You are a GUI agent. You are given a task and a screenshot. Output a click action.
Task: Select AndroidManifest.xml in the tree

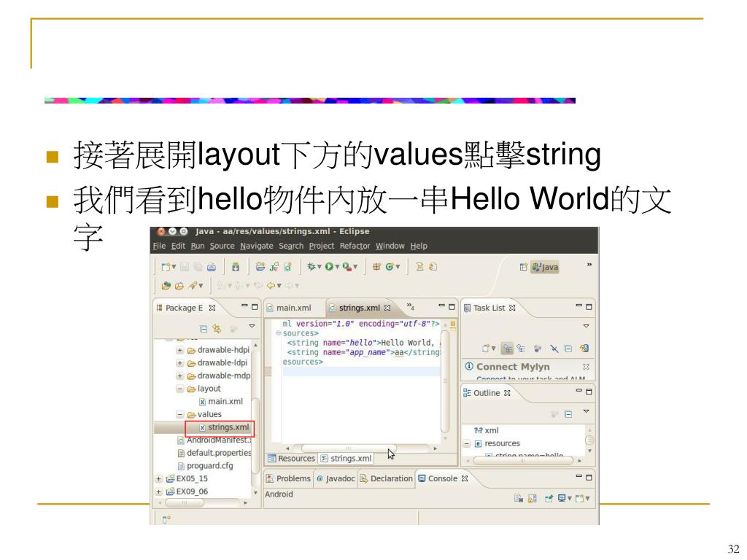[x=214, y=440]
